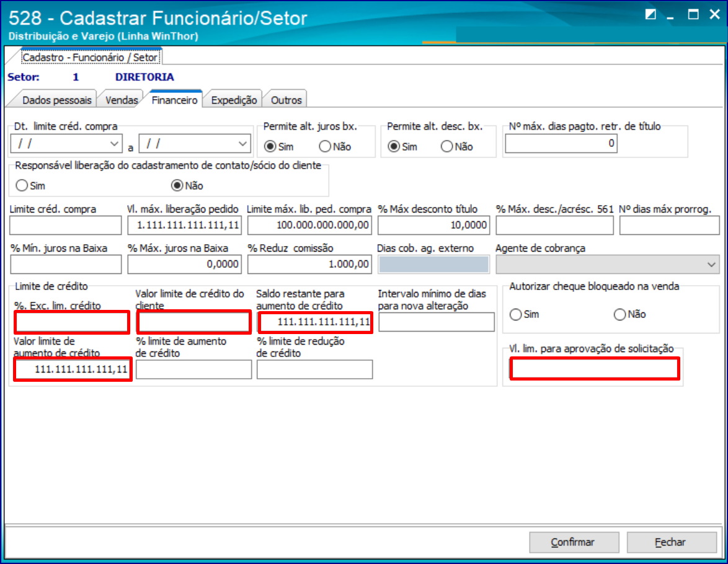Screen dimensions: 728x564
Task: Choose Não for Responsável liberação do cadastramento
Action: (x=177, y=186)
